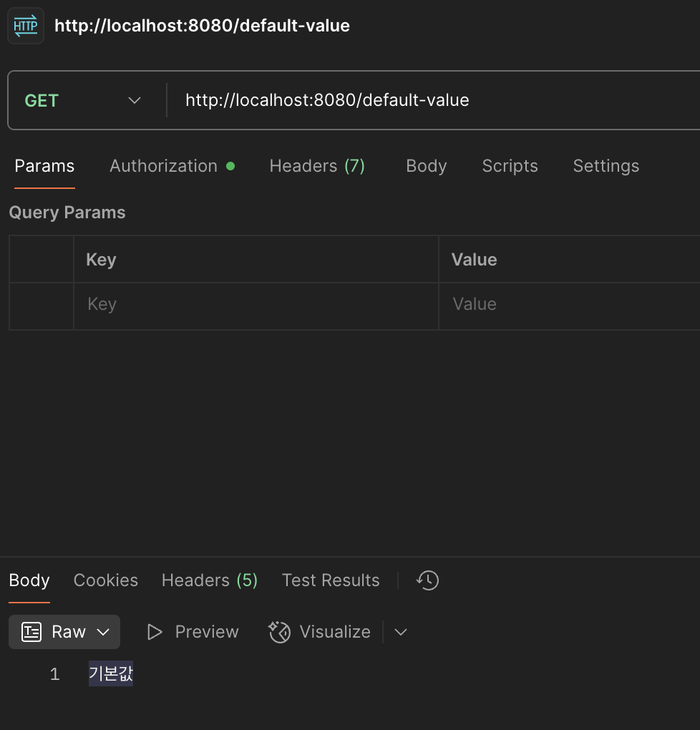
Task: Click the request URL input field
Action: [x=429, y=100]
